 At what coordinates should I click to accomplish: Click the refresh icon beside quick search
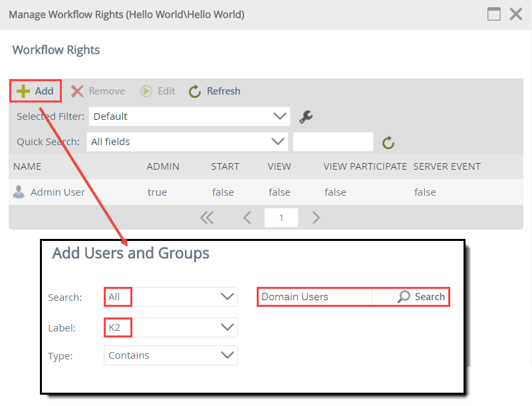coord(388,142)
